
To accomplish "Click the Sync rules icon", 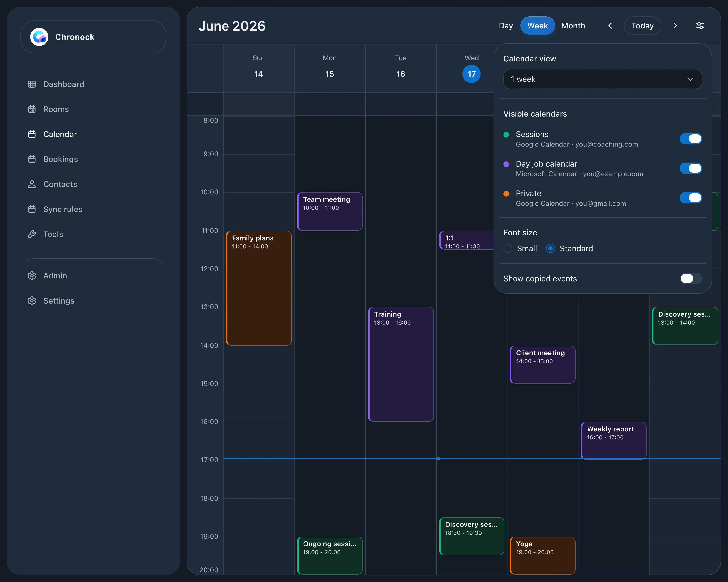I will click(32, 209).
